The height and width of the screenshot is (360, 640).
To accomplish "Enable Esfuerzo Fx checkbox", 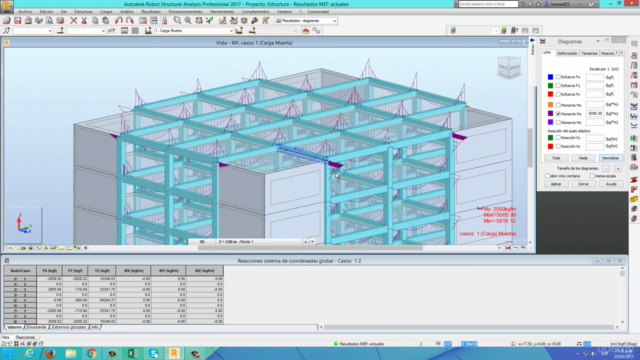I will coord(558,77).
